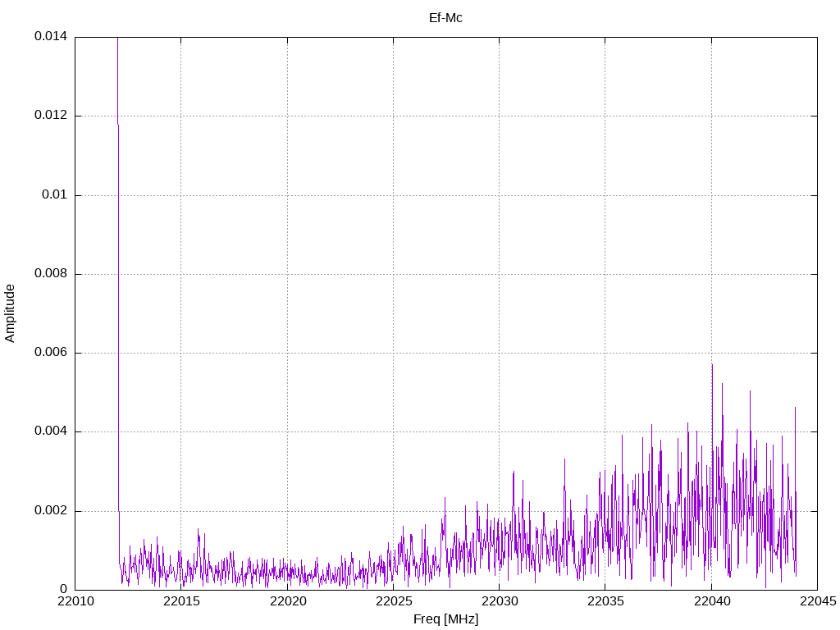The image size is (840, 630).
Task: Select the 0.014 y-axis tick label
Action: 50,37
